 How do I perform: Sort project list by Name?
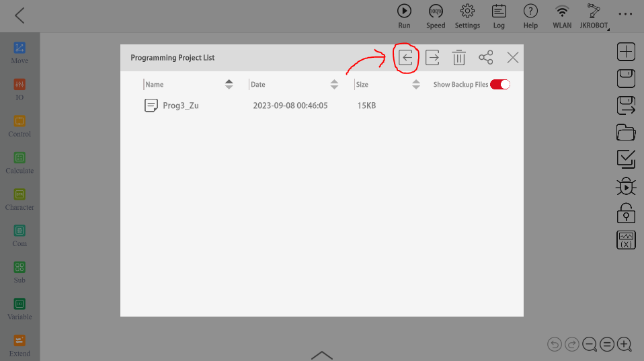pyautogui.click(x=229, y=85)
